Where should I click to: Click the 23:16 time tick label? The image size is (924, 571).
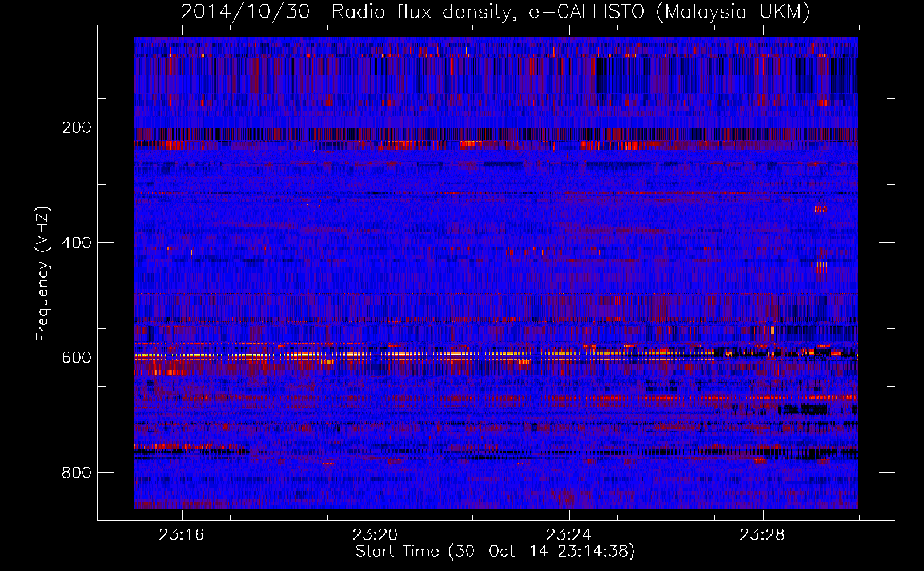tap(182, 535)
